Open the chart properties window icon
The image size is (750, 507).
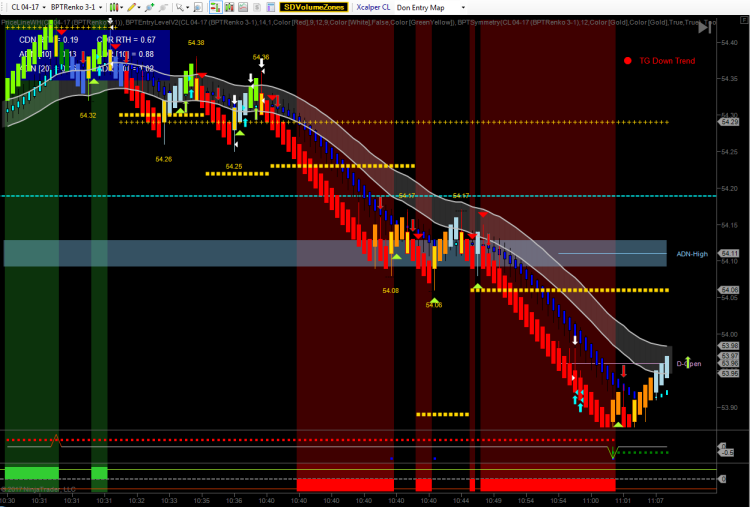pyautogui.click(x=270, y=7)
